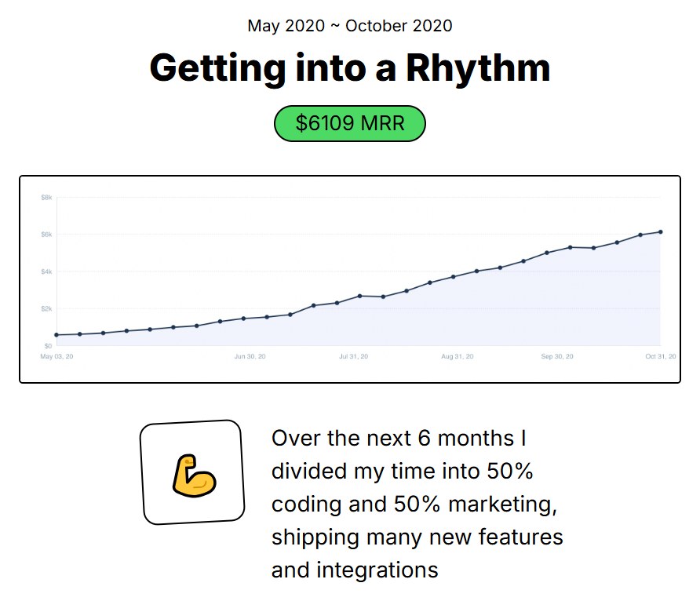Click the white card framing the bicep emoji
The width and height of the screenshot is (700, 601).
point(192,472)
